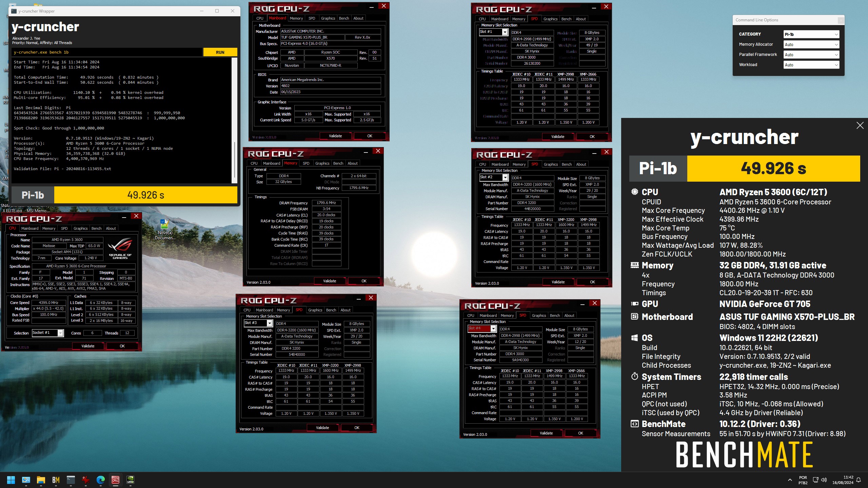Open the clock and date 11:42

843,480
